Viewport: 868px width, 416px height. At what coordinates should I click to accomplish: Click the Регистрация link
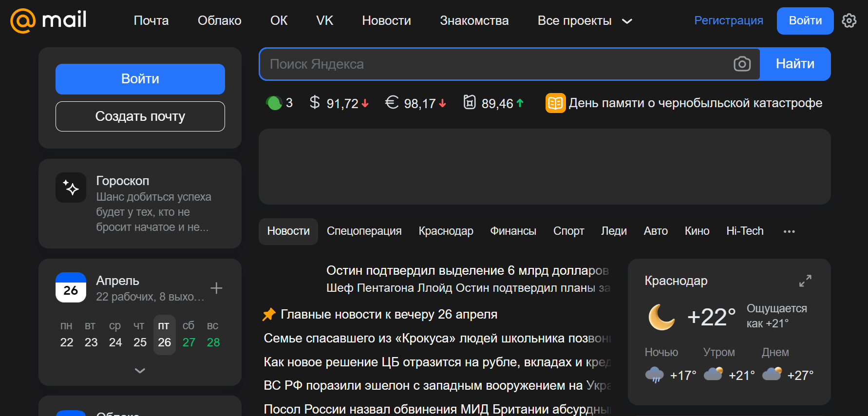[x=728, y=20]
